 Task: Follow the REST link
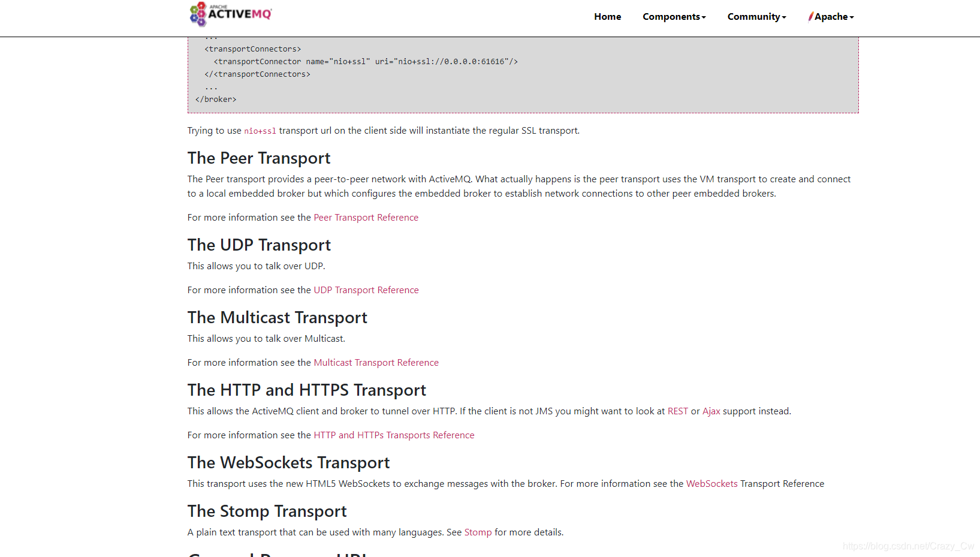pos(678,411)
